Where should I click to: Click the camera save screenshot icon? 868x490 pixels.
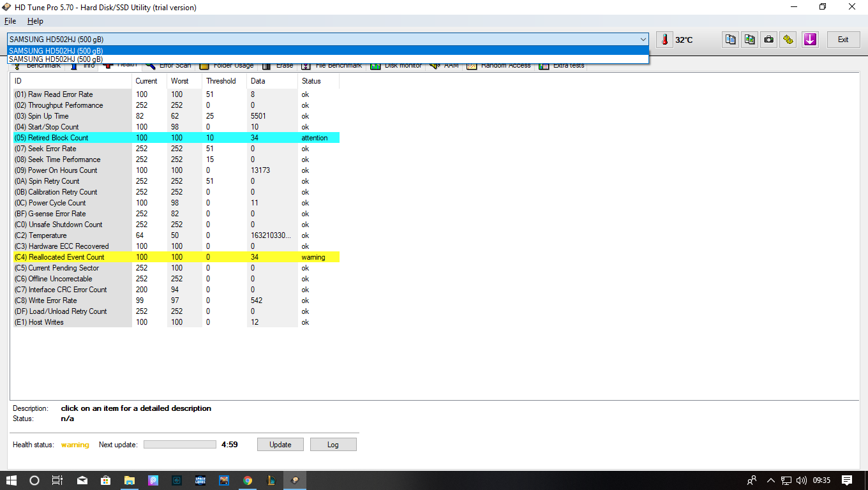click(769, 40)
